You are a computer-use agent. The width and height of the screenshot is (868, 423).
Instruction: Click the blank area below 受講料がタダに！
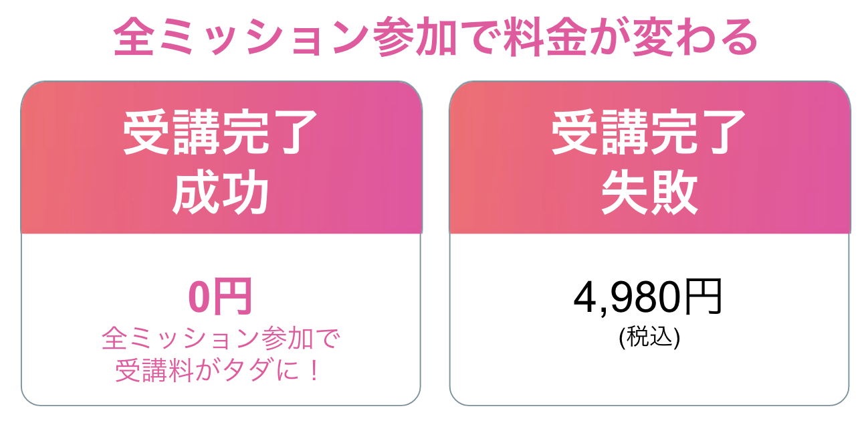coord(221,395)
